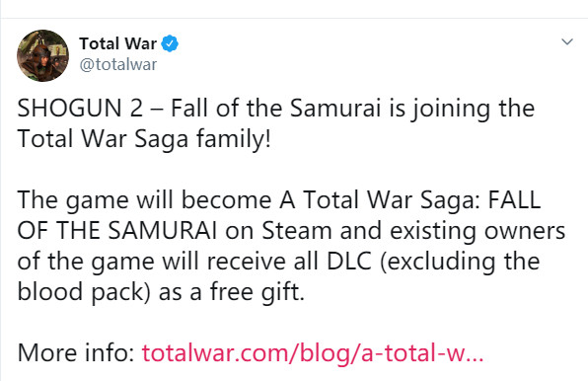Open the Total War profile avatar
This screenshot has height=381, width=588.
tap(42, 55)
